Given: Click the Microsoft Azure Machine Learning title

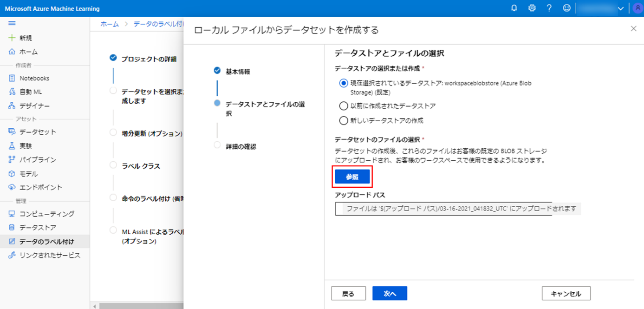Looking at the screenshot, I should click(52, 8).
